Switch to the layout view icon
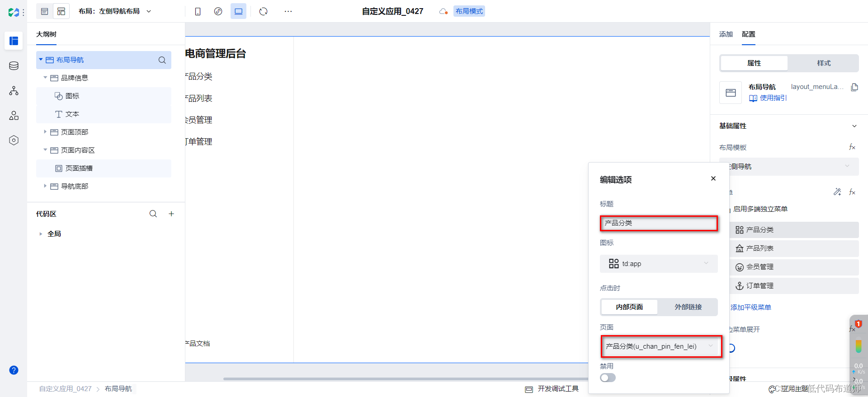This screenshot has height=397, width=868. [x=61, y=11]
